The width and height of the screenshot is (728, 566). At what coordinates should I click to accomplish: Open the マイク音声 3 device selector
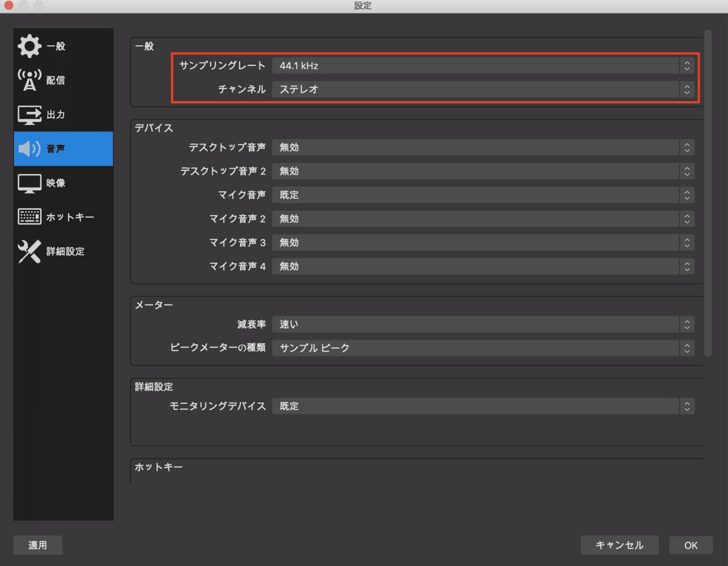(482, 242)
